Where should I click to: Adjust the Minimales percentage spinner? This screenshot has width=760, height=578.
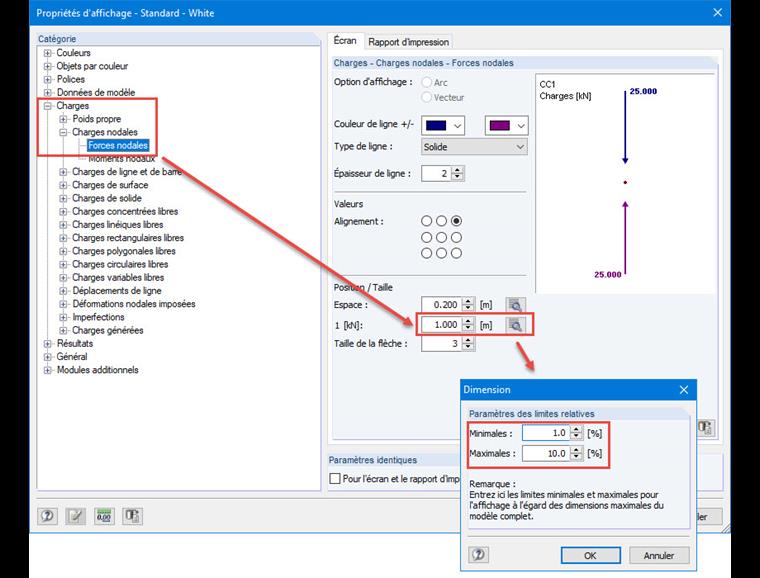click(x=576, y=433)
